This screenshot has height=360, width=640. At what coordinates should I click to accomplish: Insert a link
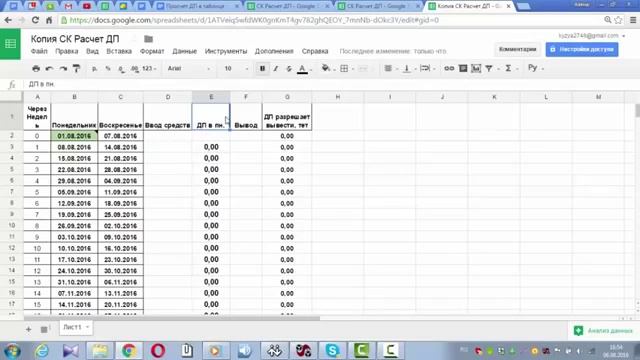coord(449,69)
